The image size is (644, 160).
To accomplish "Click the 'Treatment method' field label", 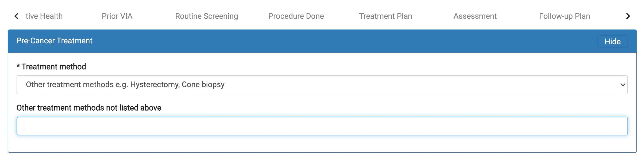I will [x=54, y=67].
